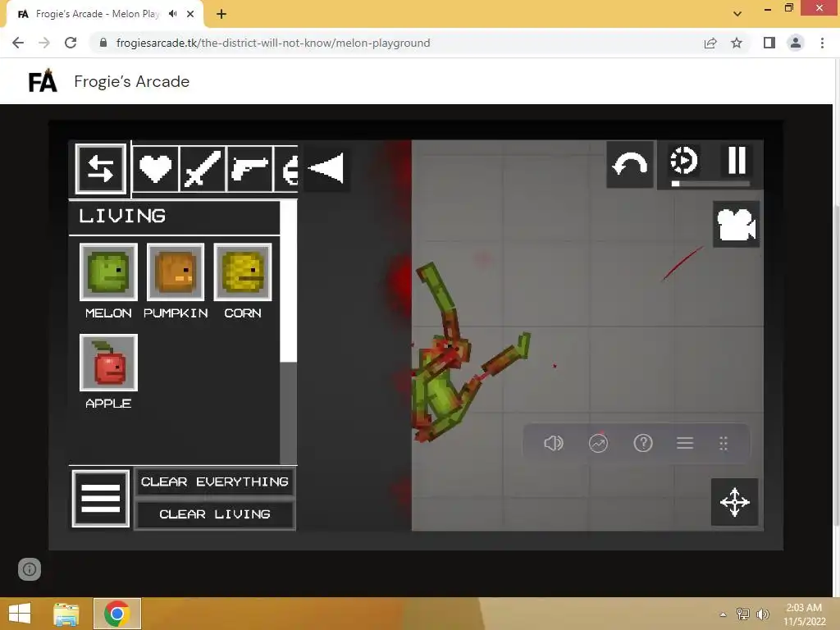Bookmark this page with the star
This screenshot has height=630, width=840.
click(x=737, y=43)
